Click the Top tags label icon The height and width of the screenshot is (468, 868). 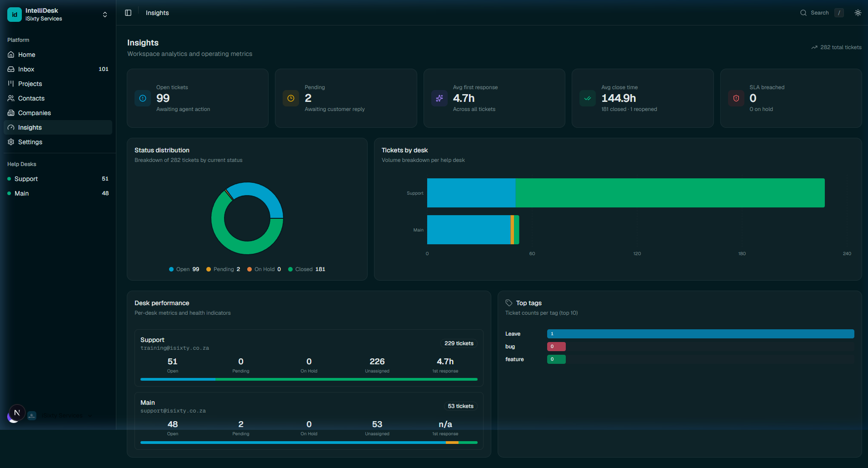coord(509,303)
